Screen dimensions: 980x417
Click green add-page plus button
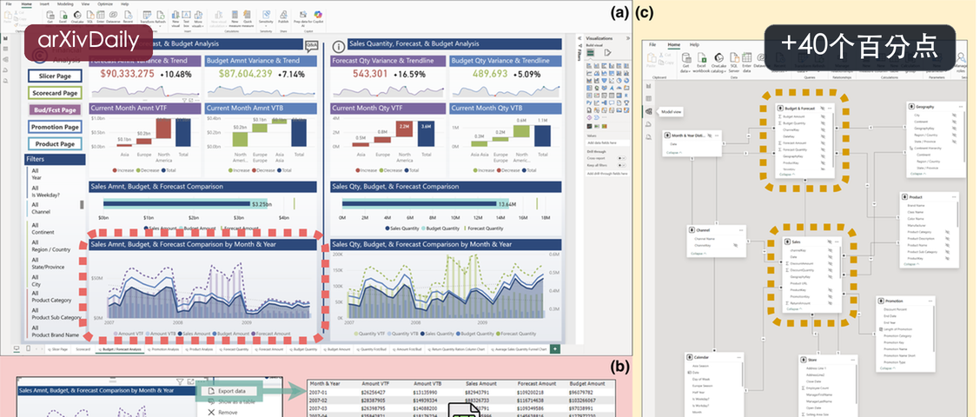555,349
